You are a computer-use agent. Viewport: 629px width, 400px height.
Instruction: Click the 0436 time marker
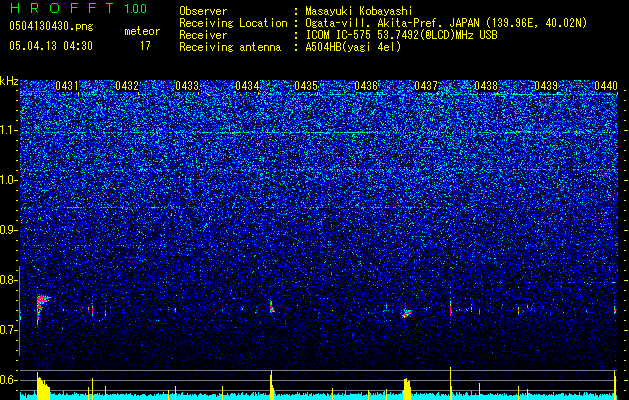[366, 86]
